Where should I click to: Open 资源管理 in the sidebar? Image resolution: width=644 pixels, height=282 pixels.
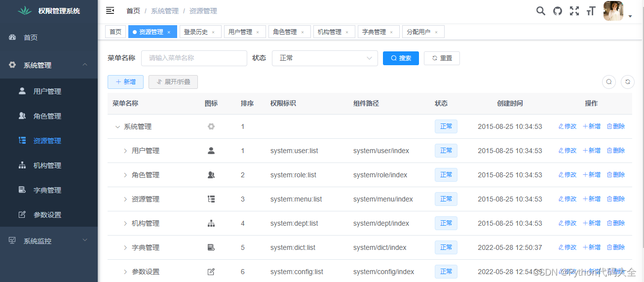pos(49,141)
